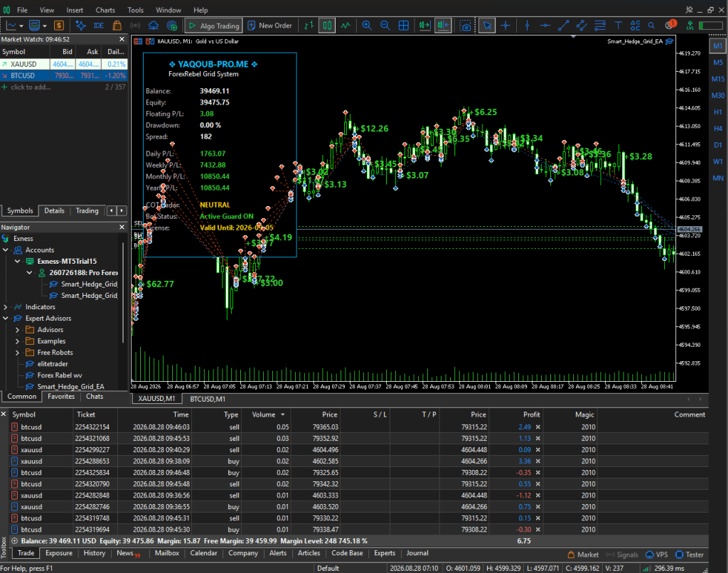The width and height of the screenshot is (728, 573).
Task: Collapse the Expert Advisors node
Action: click(x=6, y=318)
